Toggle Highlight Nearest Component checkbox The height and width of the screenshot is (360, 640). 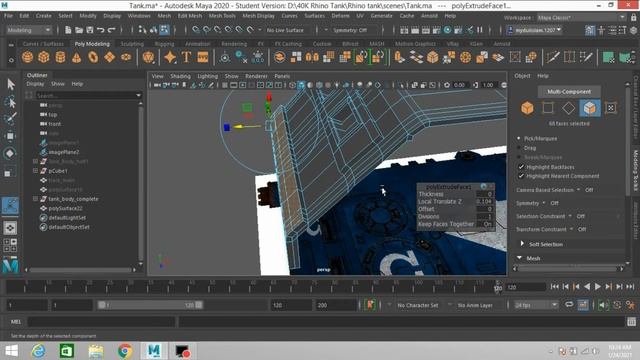point(521,176)
